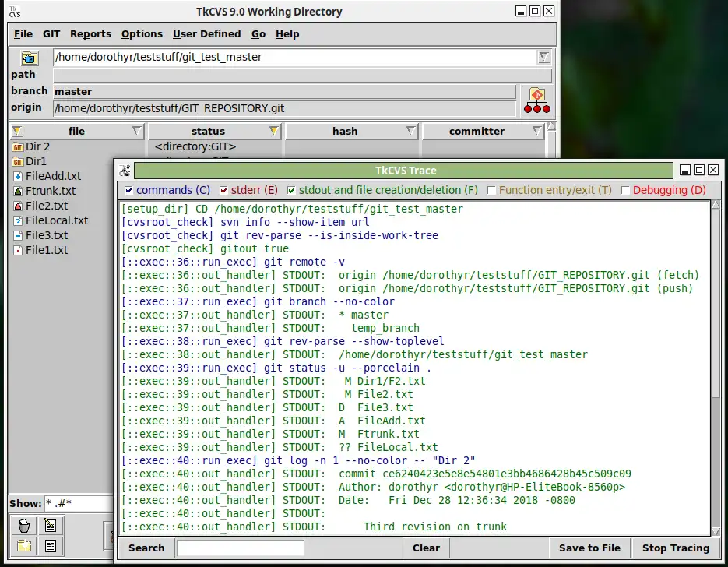The height and width of the screenshot is (567, 728).
Task: Click the committer column header
Action: tap(477, 132)
